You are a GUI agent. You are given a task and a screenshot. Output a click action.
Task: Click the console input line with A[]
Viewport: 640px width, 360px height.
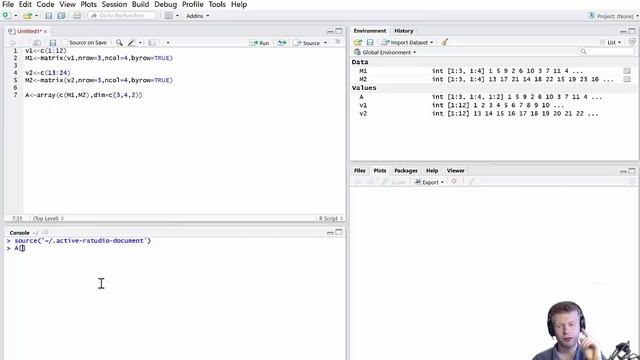[x=176, y=248]
